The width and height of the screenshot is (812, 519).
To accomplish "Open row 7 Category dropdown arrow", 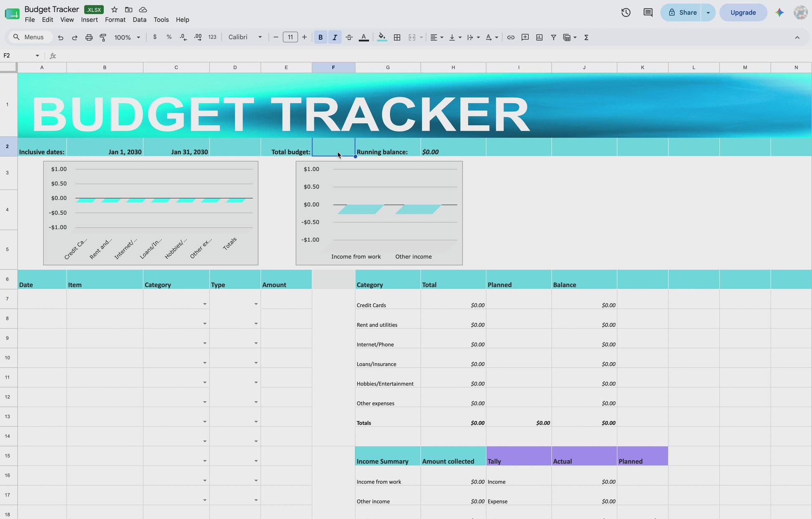I will point(204,304).
